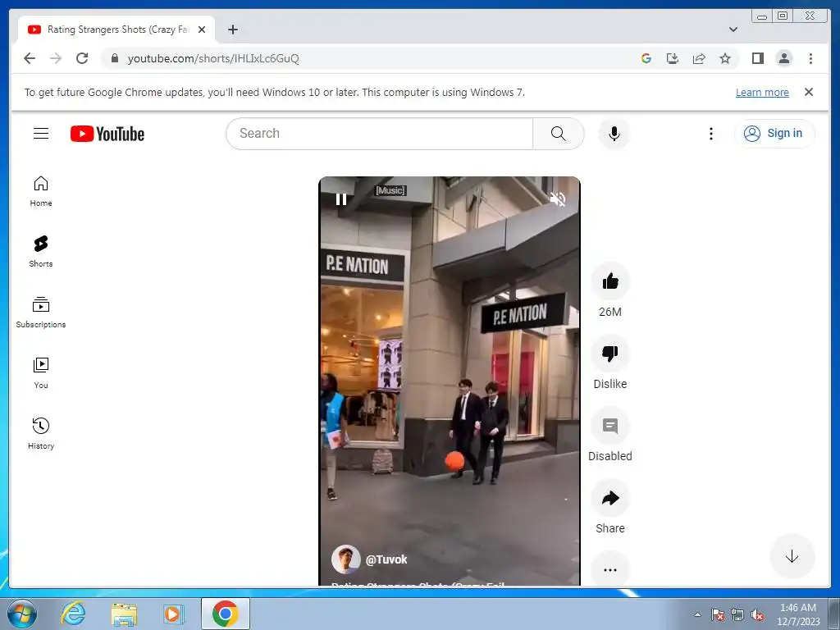Share this page from address bar
Image resolution: width=840 pixels, height=630 pixels.
pos(699,58)
